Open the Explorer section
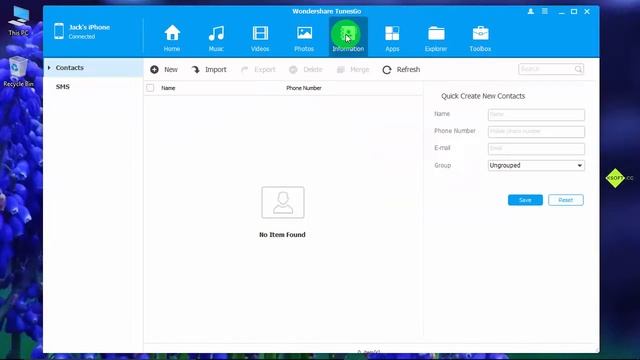Viewport: 640px width, 360px height. (436, 38)
